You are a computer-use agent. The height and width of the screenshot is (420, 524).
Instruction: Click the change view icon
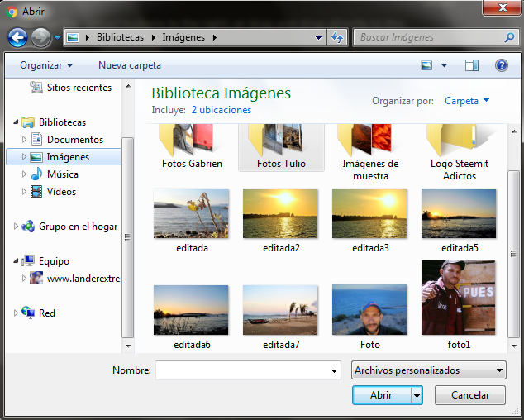click(x=426, y=65)
